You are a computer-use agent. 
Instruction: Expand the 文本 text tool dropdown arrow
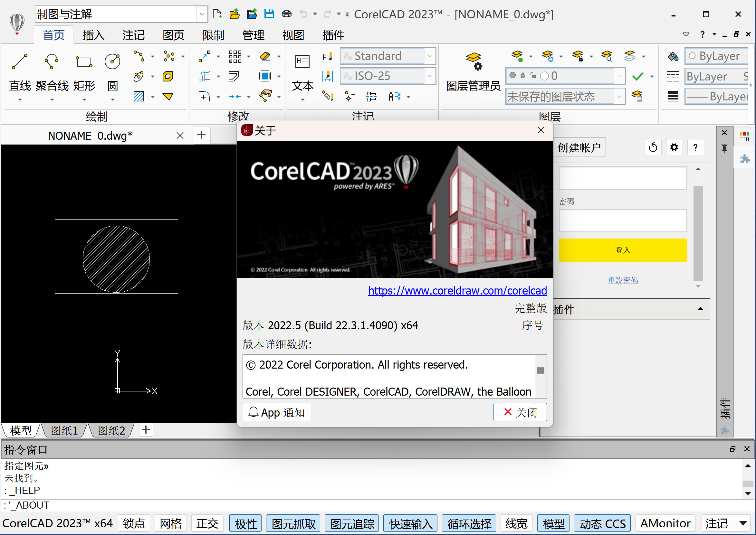tap(302, 99)
